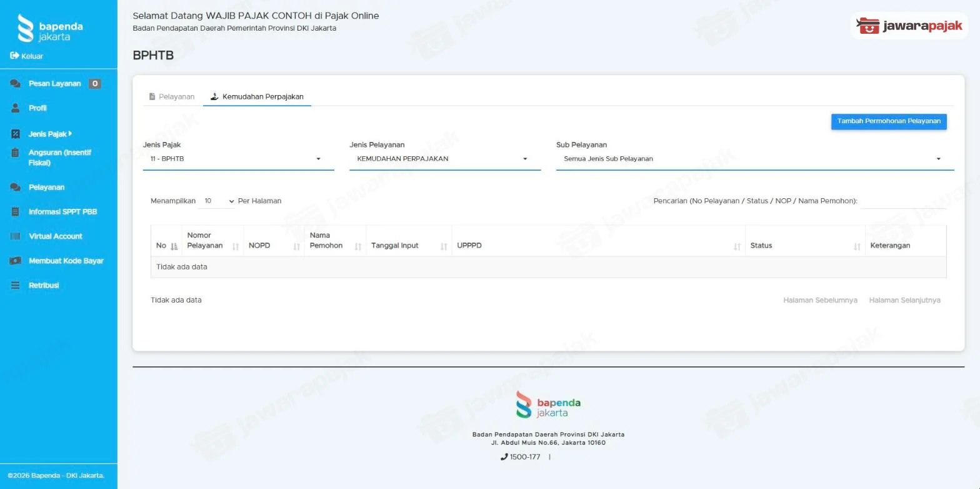980x489 pixels.
Task: Click the jawarapajak logo badge
Action: (909, 26)
